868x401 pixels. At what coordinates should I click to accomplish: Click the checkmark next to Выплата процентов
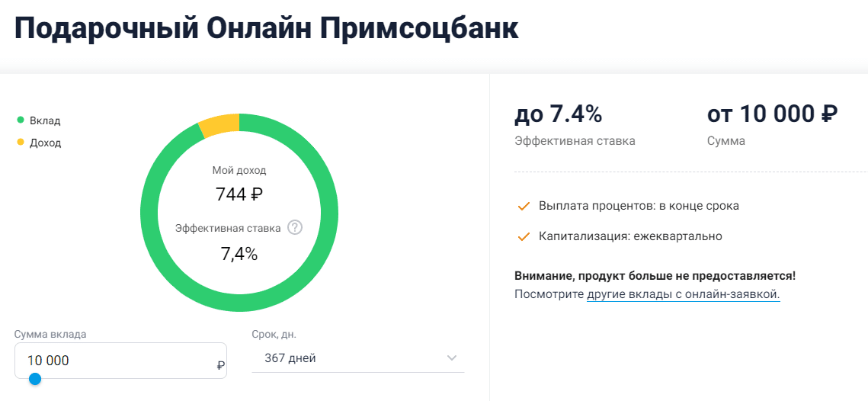[x=523, y=207]
